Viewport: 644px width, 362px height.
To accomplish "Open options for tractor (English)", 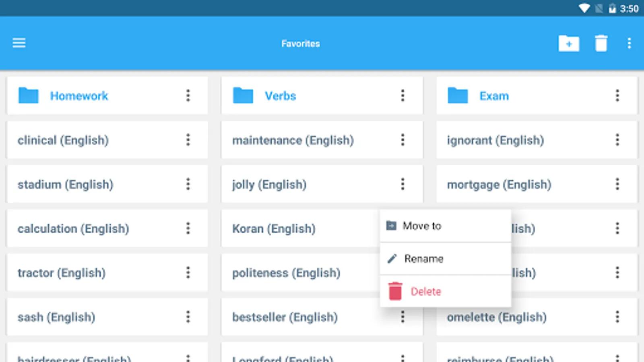I will (188, 273).
